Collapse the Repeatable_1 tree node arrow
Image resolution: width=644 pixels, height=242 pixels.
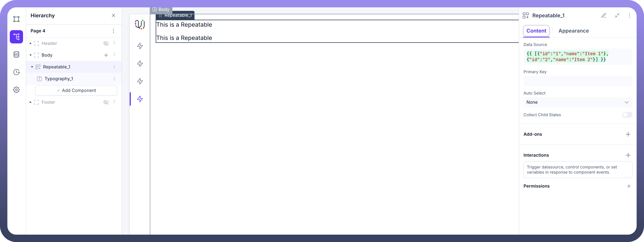(32, 67)
